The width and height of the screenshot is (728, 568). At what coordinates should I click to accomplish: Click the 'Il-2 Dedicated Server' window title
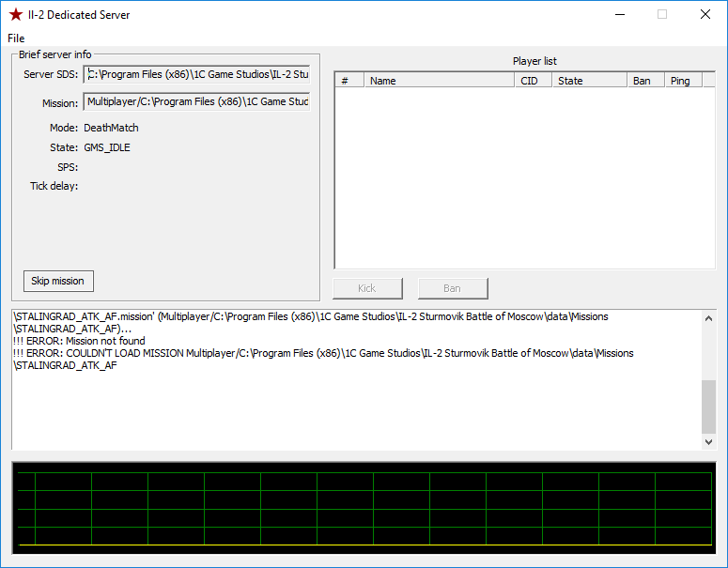click(79, 15)
